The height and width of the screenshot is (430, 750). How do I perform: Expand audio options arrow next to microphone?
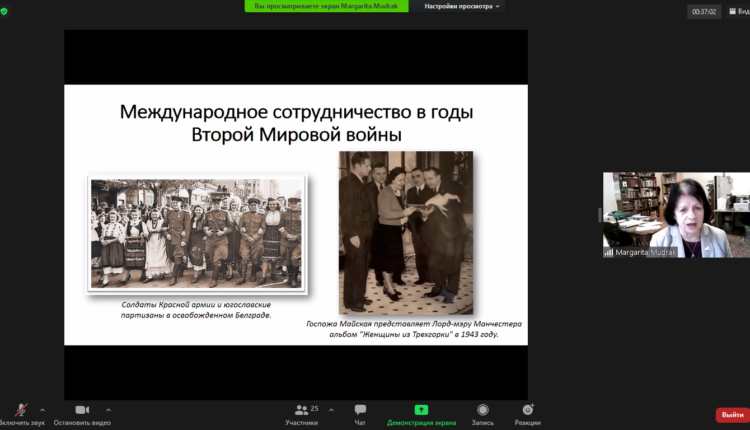coord(43,410)
